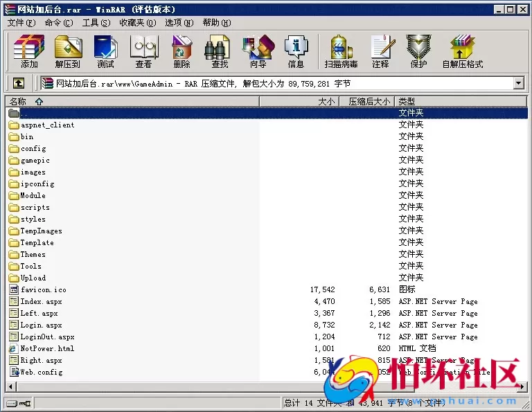Click the HTML 文档 type cell

click(417, 348)
